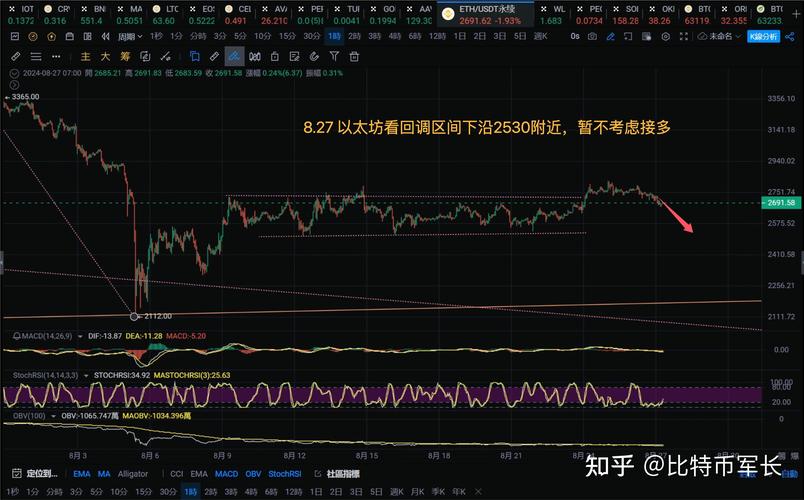
Task: Toggle the OBV indicator in bottom bar
Action: pyautogui.click(x=254, y=474)
